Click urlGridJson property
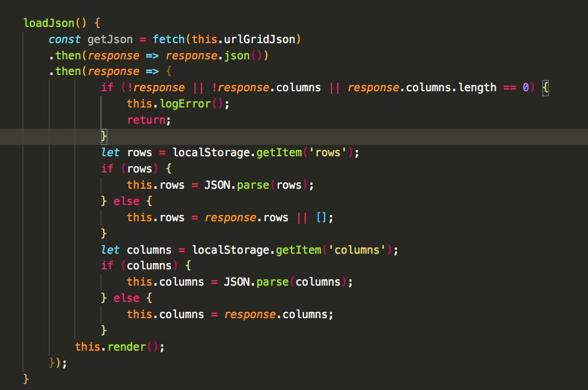 pos(260,39)
